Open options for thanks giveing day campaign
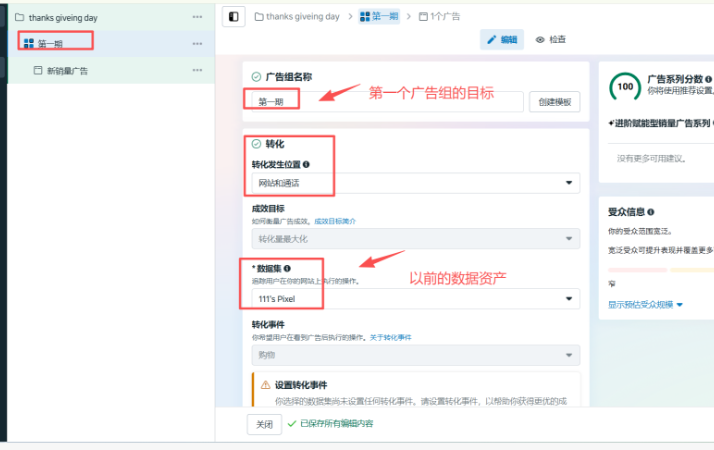The width and height of the screenshot is (714, 450). click(197, 17)
